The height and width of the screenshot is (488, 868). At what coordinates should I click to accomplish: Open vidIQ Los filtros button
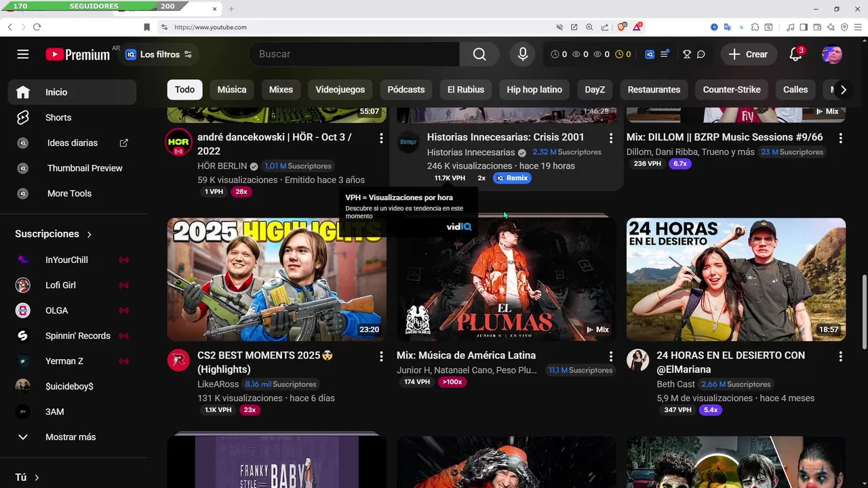[159, 54]
